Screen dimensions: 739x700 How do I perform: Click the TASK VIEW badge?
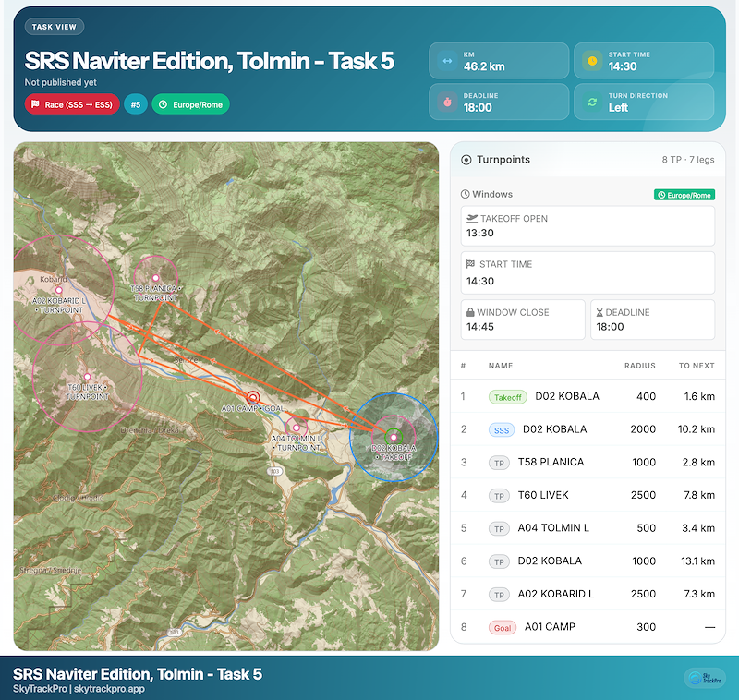55,27
